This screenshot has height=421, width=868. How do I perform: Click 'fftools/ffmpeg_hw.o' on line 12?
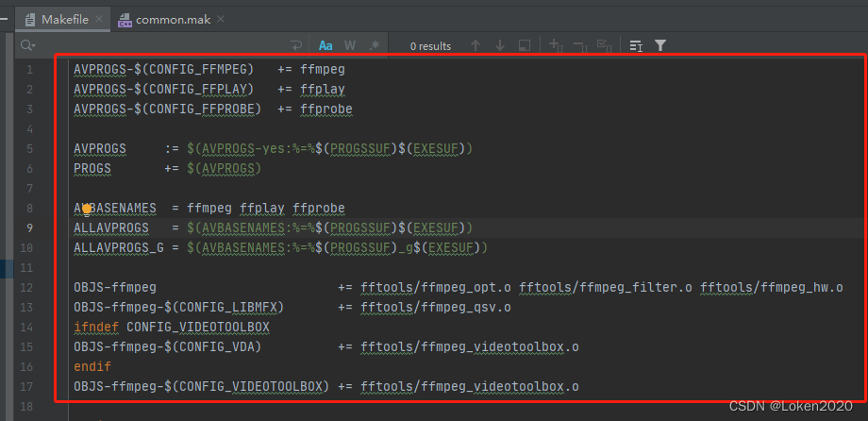[772, 288]
